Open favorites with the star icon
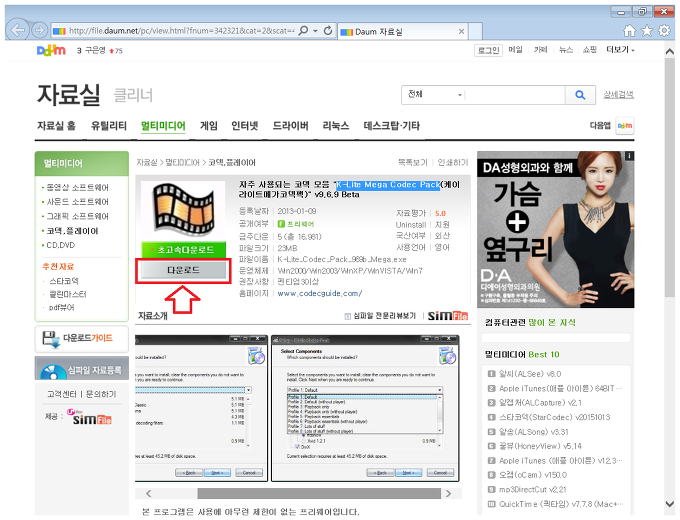Screen dimensions: 680x520 (x=647, y=31)
